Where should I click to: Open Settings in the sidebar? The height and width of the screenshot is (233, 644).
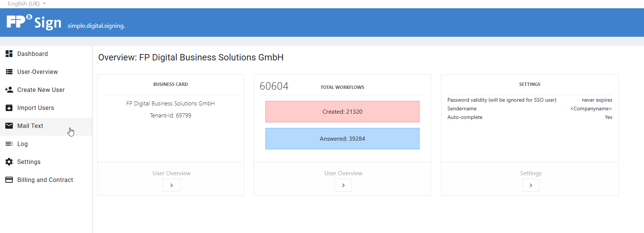click(46, 162)
